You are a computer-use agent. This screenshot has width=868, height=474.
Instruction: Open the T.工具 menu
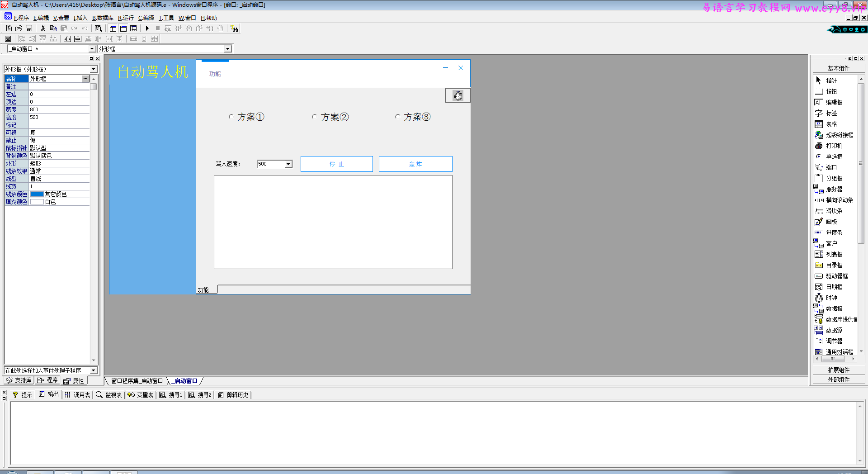point(166,18)
